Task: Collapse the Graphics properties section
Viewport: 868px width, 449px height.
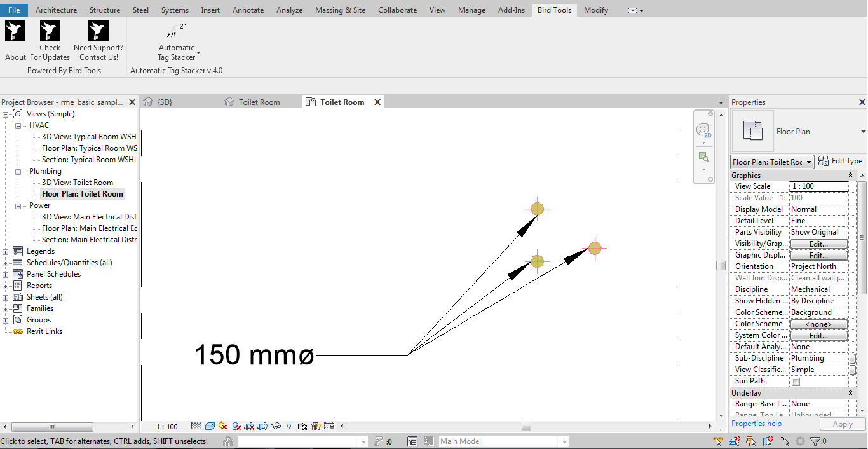Action: (850, 176)
